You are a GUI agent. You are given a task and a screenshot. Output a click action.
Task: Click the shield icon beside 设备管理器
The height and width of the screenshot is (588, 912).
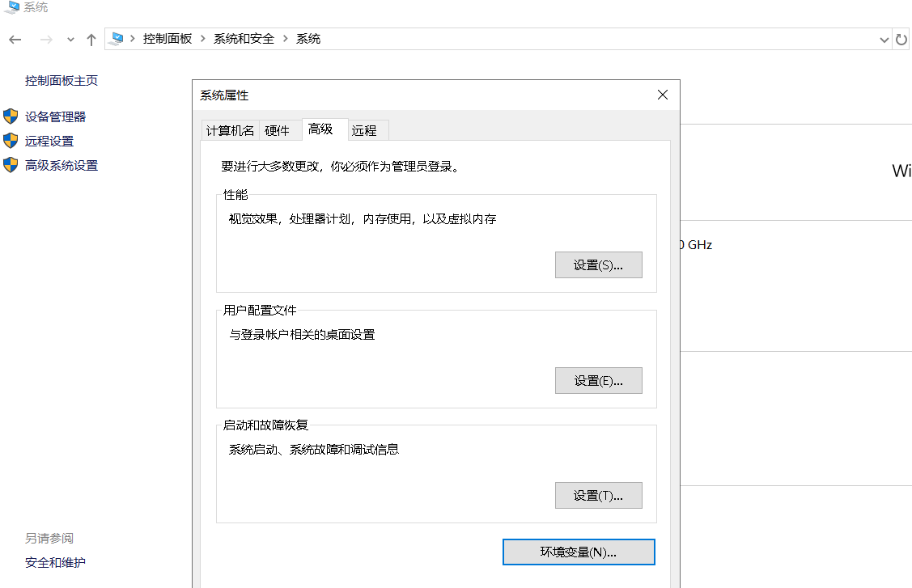(11, 116)
